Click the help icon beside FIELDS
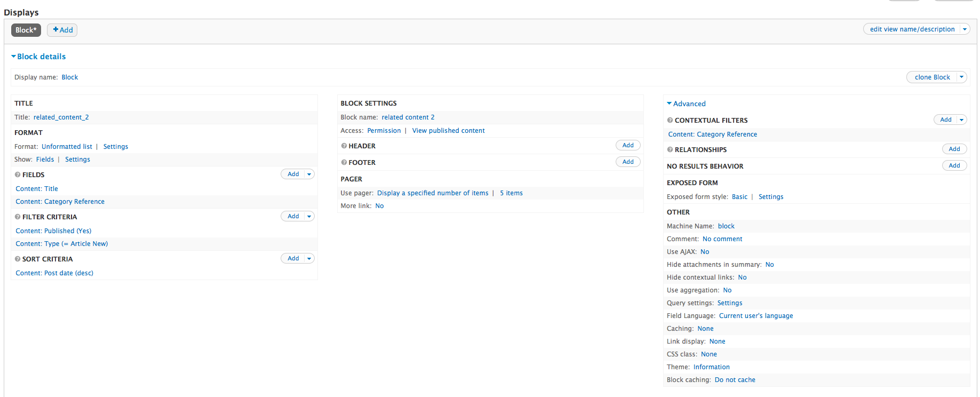The image size is (980, 397). point(18,174)
